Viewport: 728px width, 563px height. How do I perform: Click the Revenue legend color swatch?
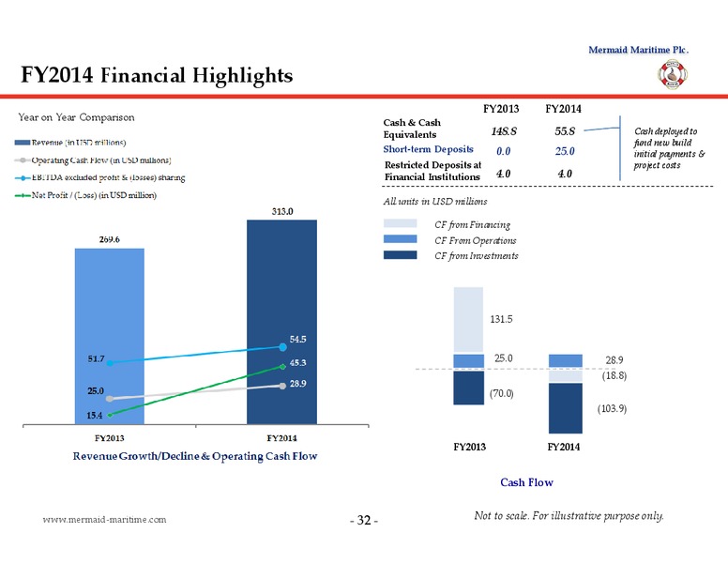click(23, 143)
